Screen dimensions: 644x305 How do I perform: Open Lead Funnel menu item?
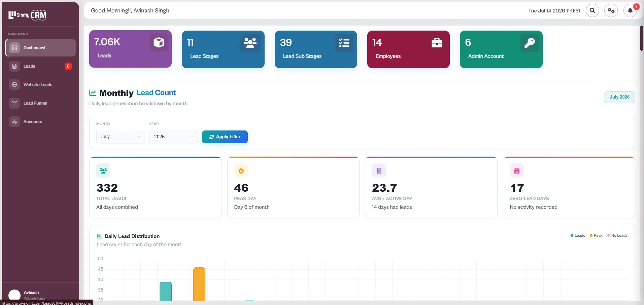40,103
